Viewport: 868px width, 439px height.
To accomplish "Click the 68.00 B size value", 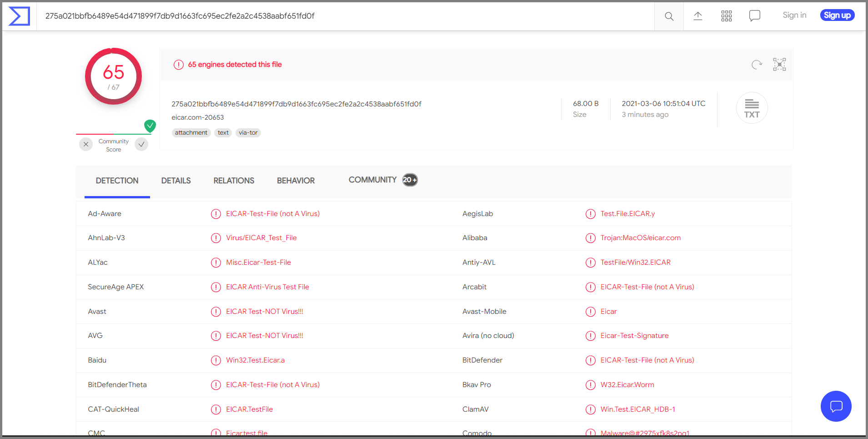I will point(586,104).
